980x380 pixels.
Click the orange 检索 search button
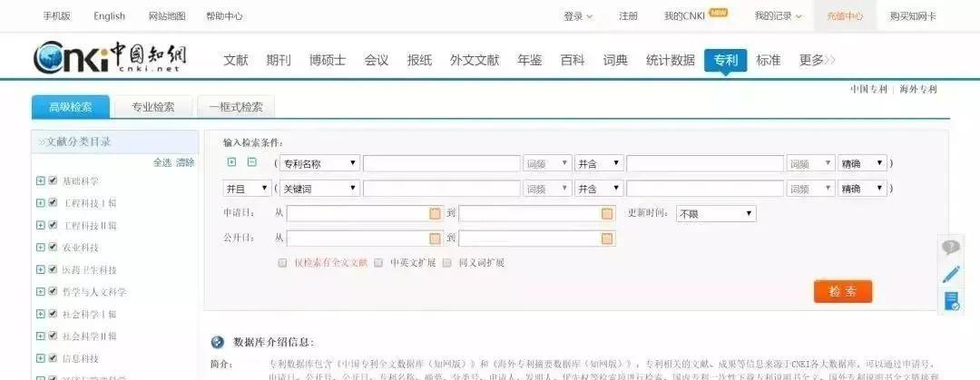point(842,291)
